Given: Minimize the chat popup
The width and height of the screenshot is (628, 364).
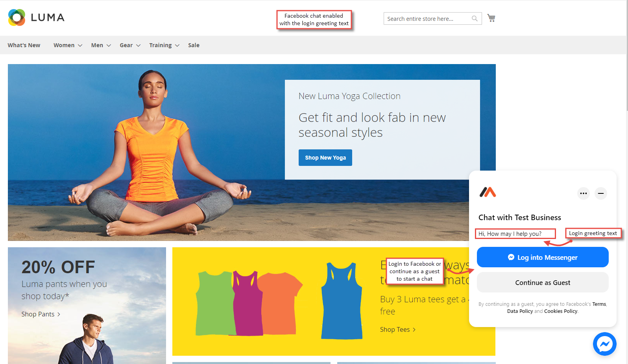Looking at the screenshot, I should click(601, 193).
